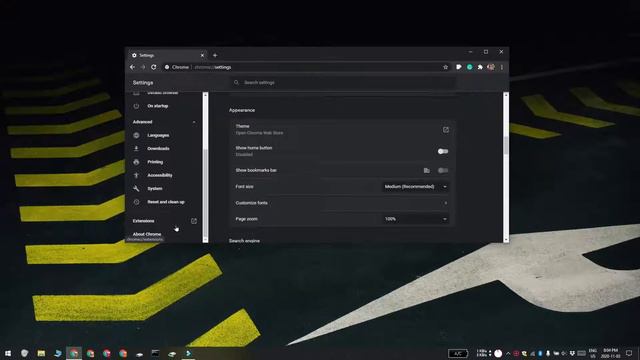Focus the Search settings field

click(x=343, y=82)
